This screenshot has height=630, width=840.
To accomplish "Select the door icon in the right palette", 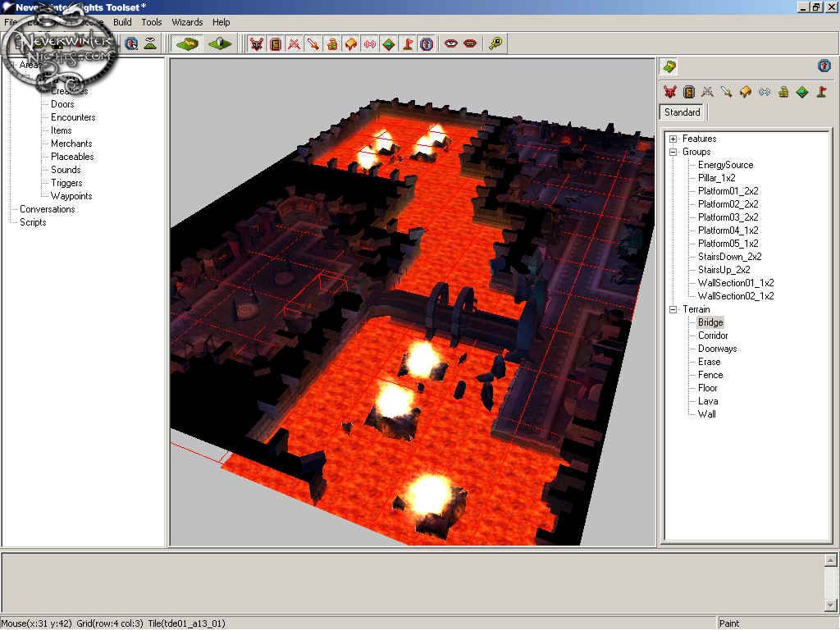I will [689, 92].
